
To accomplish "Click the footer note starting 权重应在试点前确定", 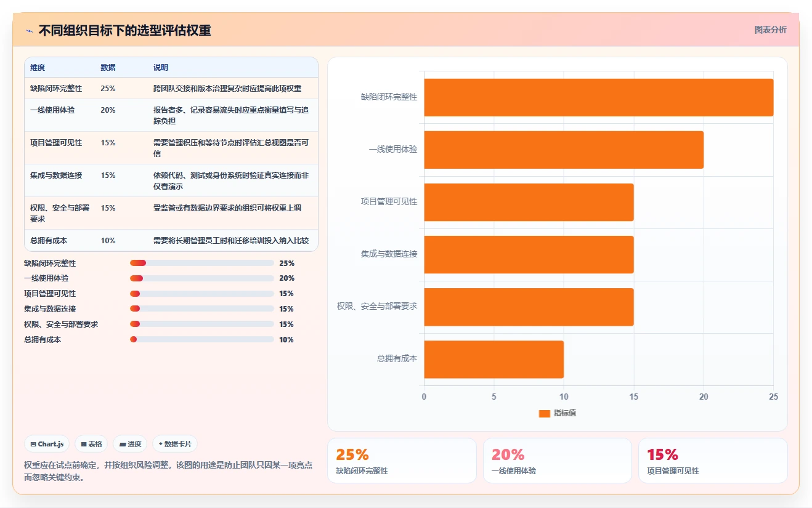I will point(168,471).
